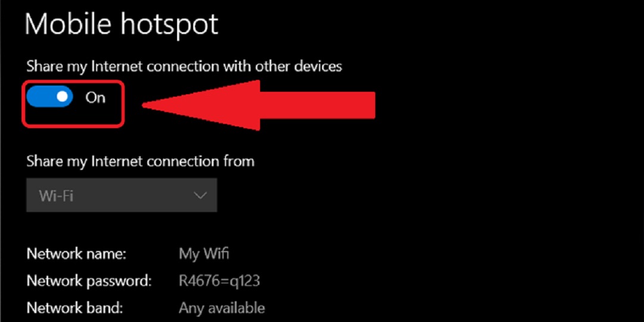
Task: Open the Wi-Fi connection source dropdown
Action: coord(122,195)
